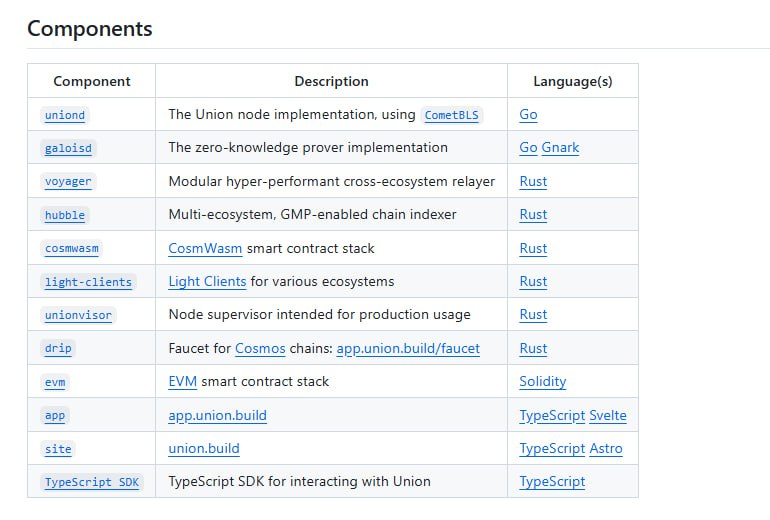770x520 pixels.
Task: Select the hubble indexer link
Action: pos(65,215)
